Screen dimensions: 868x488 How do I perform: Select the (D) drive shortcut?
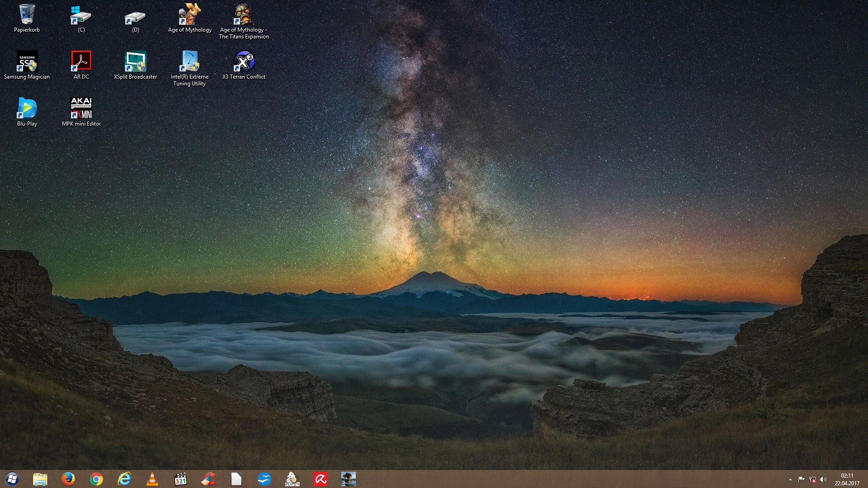[x=135, y=18]
